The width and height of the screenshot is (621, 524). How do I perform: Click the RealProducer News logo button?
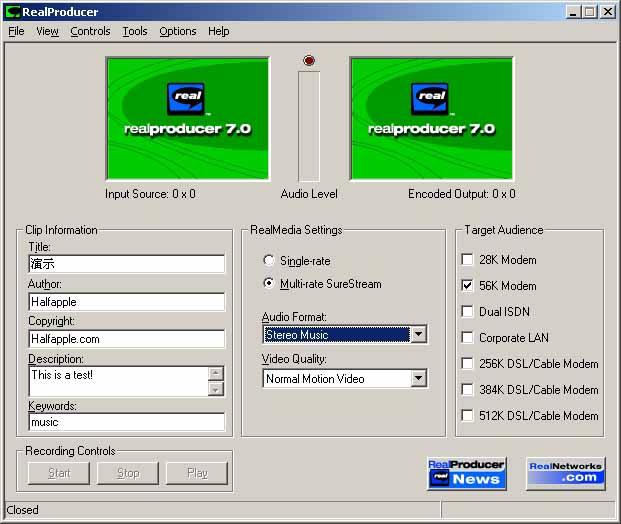point(466,473)
